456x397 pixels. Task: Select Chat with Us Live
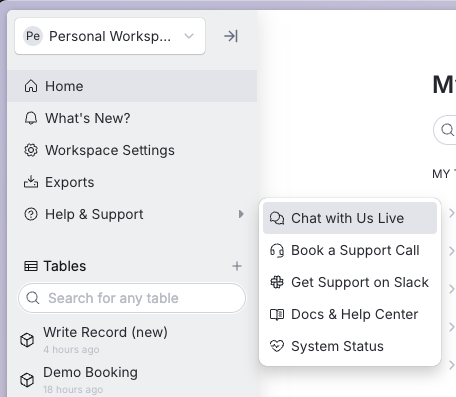(350, 218)
